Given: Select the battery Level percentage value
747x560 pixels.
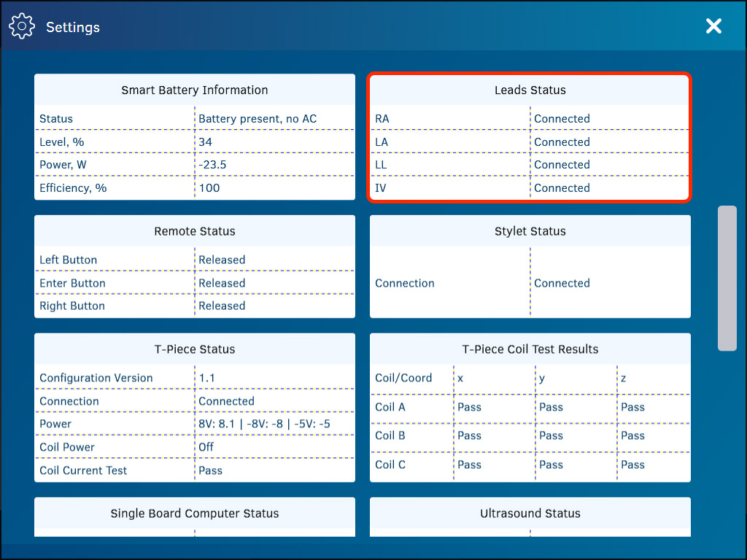Looking at the screenshot, I should point(205,141).
